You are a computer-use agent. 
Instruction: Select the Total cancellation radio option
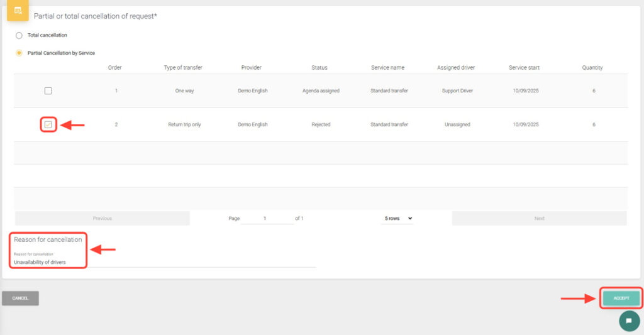pyautogui.click(x=19, y=35)
